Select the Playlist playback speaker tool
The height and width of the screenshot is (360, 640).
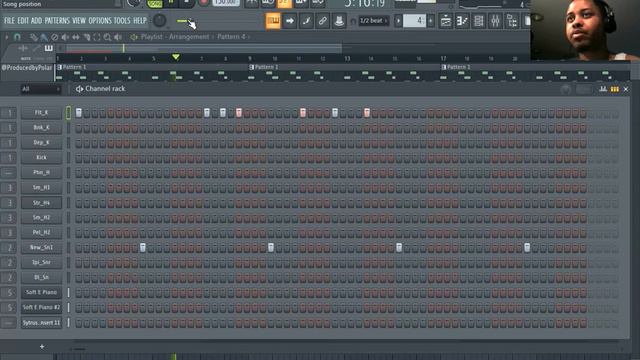[118, 37]
